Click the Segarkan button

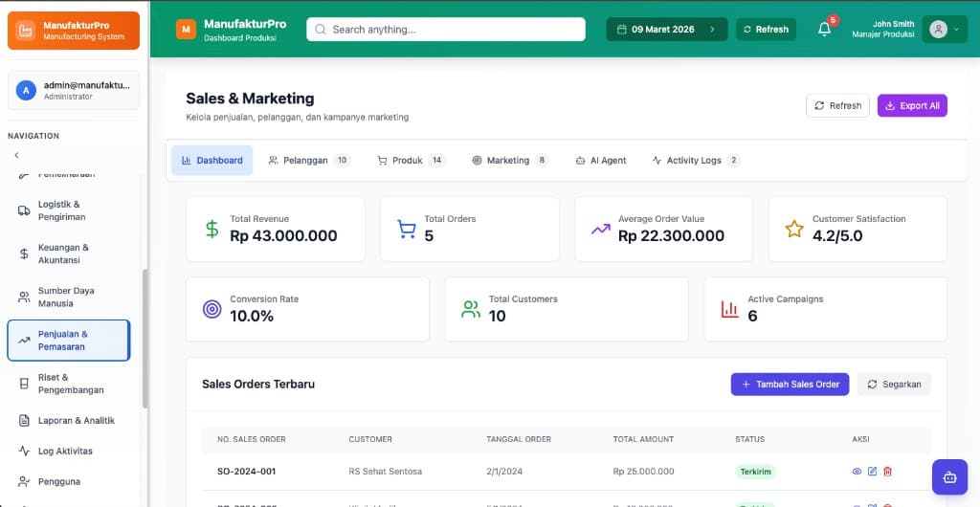coord(893,384)
